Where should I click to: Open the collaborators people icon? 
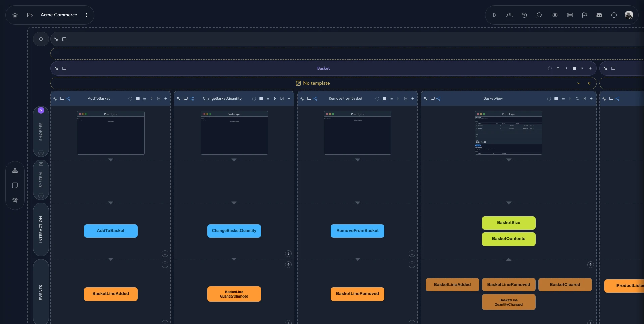point(509,15)
